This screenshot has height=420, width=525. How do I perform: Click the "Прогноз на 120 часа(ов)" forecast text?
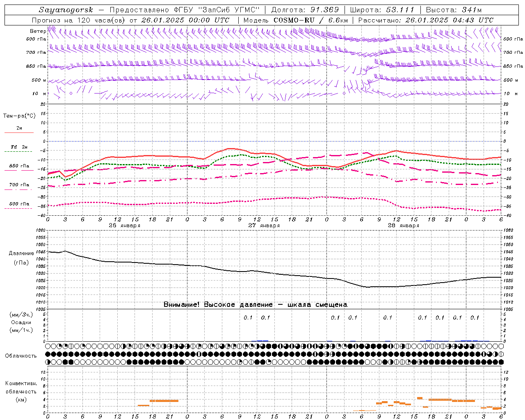tap(79, 20)
